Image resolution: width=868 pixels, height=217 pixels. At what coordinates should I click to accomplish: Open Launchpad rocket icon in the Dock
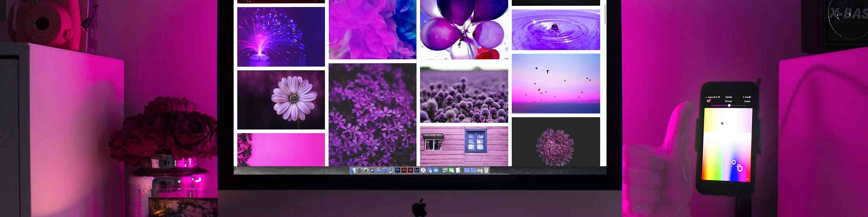pyautogui.click(x=366, y=170)
